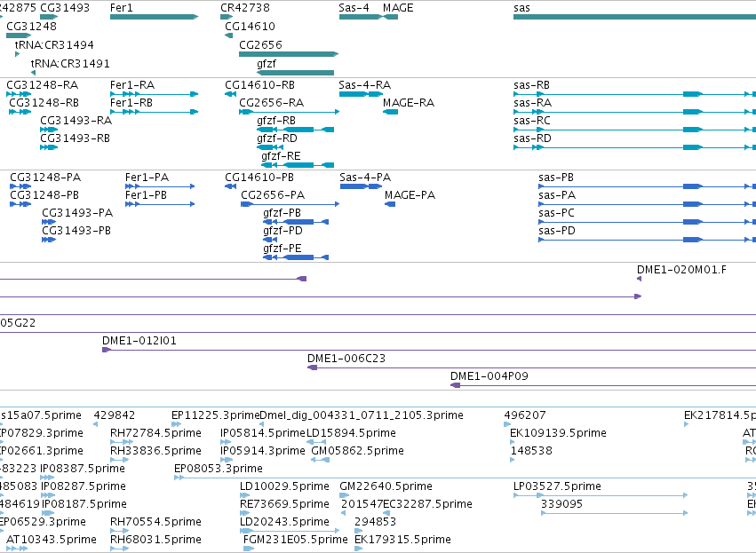Click the MAGE-PA protein glyph
The width and height of the screenshot is (756, 553).
point(390,204)
